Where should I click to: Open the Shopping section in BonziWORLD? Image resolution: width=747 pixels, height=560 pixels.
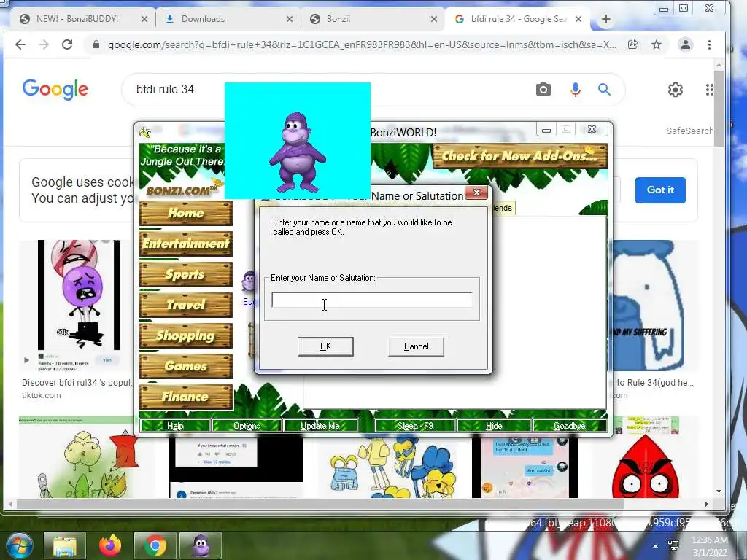(186, 335)
